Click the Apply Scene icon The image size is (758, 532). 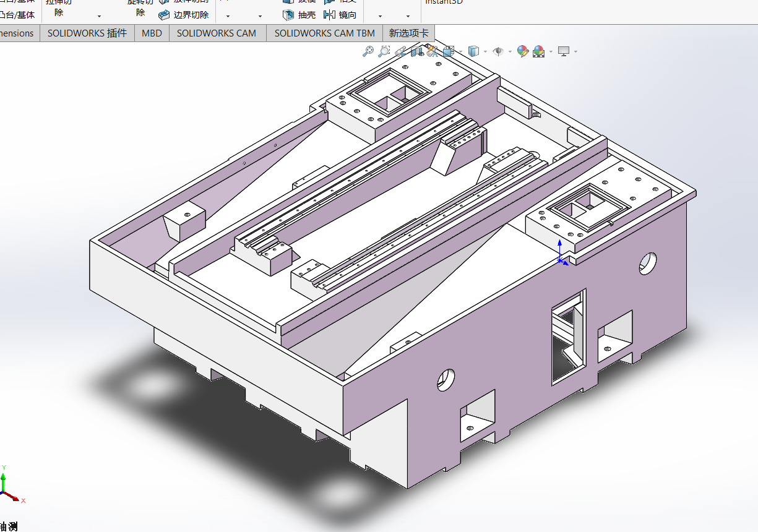(x=539, y=52)
